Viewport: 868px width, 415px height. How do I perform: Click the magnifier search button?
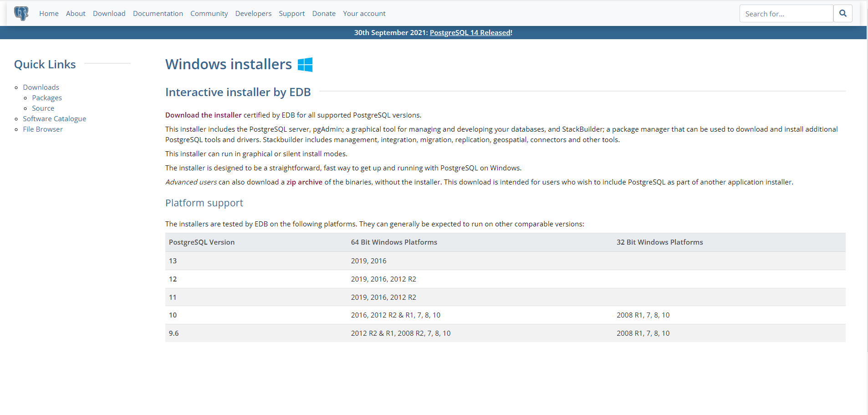[843, 14]
